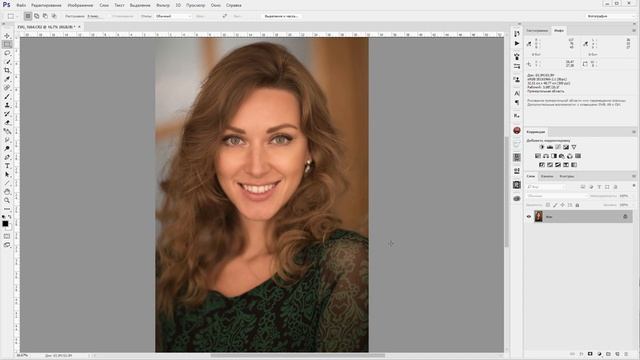This screenshot has height=360, width=640.
Task: Reset default foreground and background colors
Action: coord(4,217)
